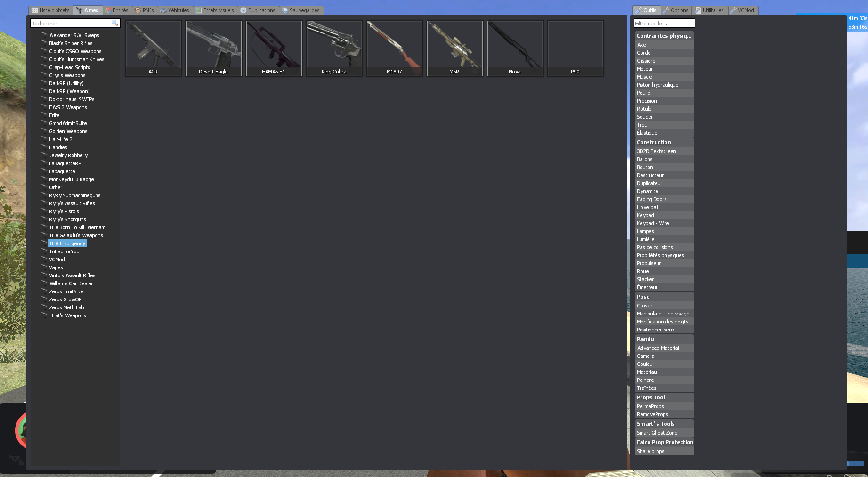Pick the King Cobra revolver icon
The height and width of the screenshot is (477, 868).
334,48
